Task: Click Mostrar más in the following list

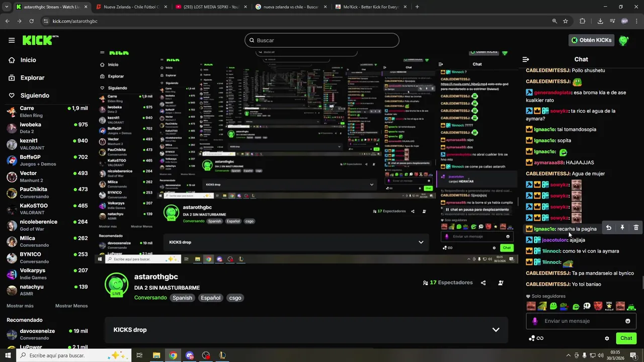Action: click(20, 306)
